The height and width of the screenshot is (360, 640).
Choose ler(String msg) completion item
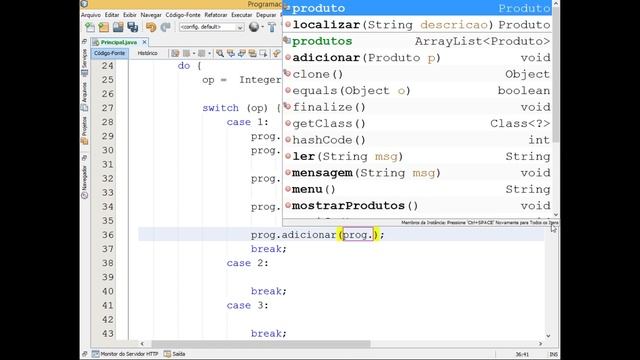417,156
